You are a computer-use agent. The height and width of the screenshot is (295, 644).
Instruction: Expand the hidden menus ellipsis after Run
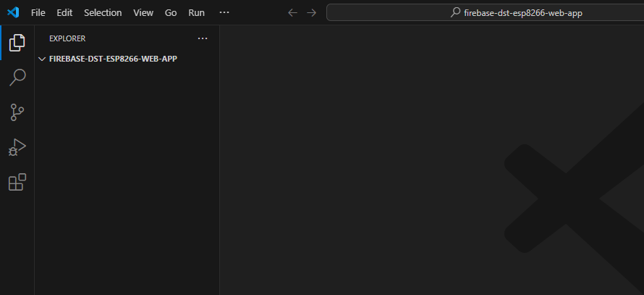pos(224,12)
